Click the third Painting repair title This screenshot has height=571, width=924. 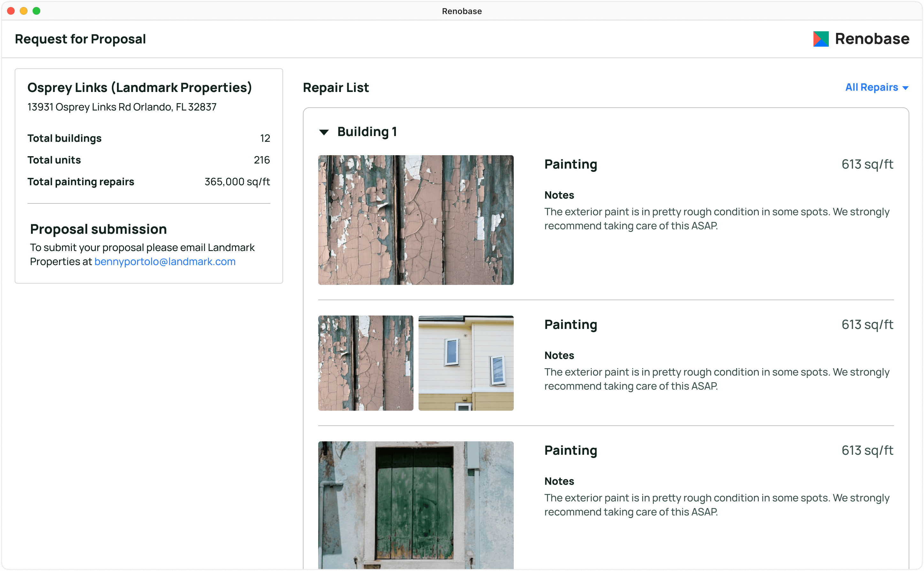(570, 451)
